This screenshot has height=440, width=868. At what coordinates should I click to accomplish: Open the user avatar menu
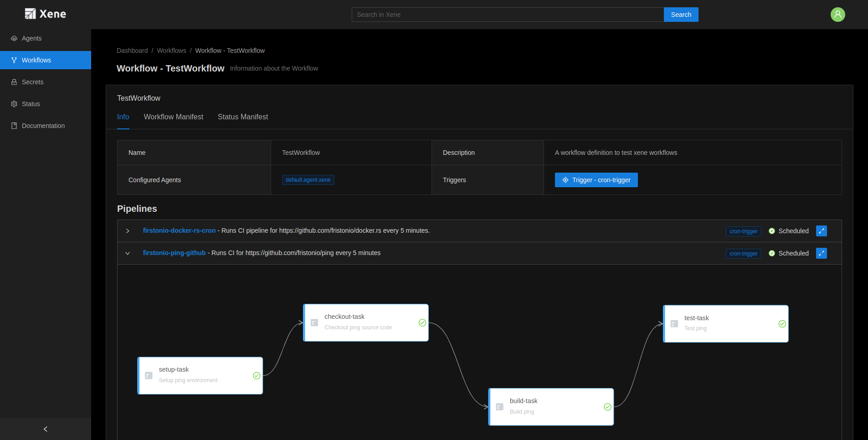(x=837, y=15)
